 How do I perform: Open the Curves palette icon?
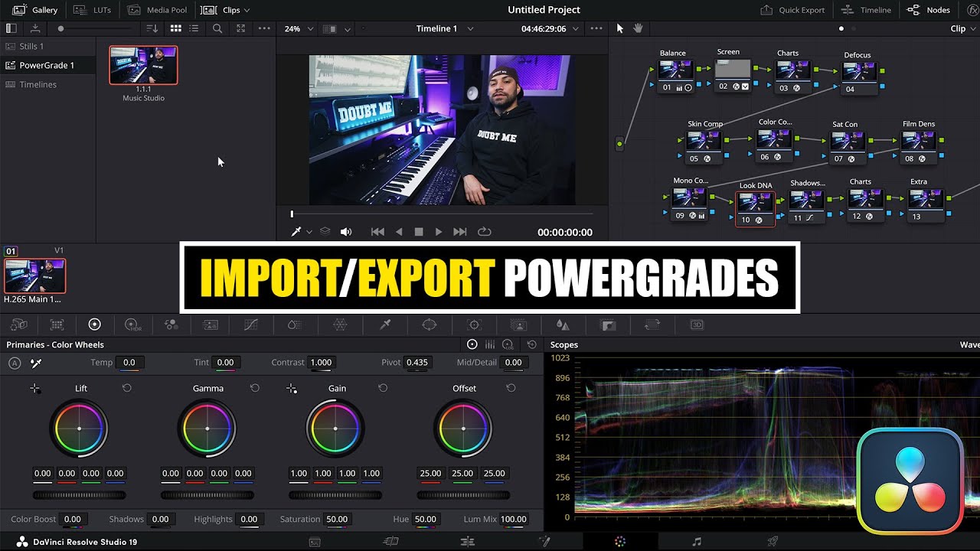click(x=251, y=325)
